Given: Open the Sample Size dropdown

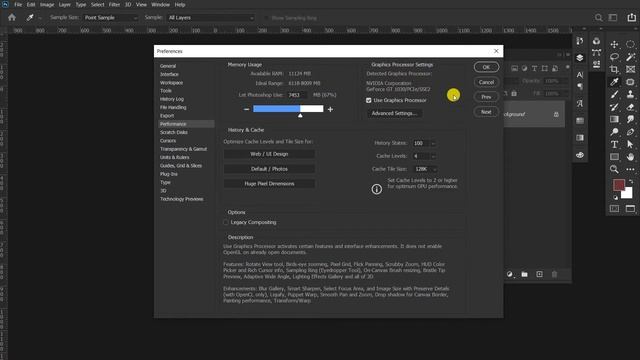Looking at the screenshot, I should pyautogui.click(x=111, y=18).
